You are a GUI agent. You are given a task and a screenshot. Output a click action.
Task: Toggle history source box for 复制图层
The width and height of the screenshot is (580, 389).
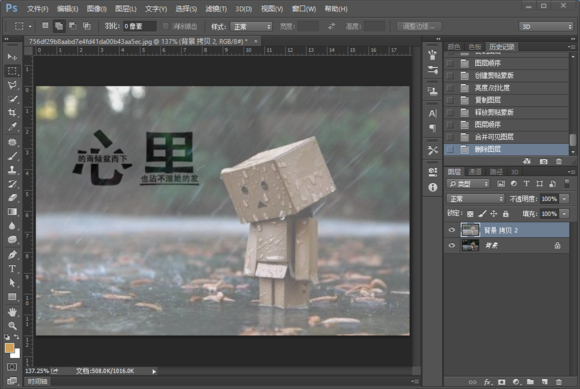click(x=450, y=100)
